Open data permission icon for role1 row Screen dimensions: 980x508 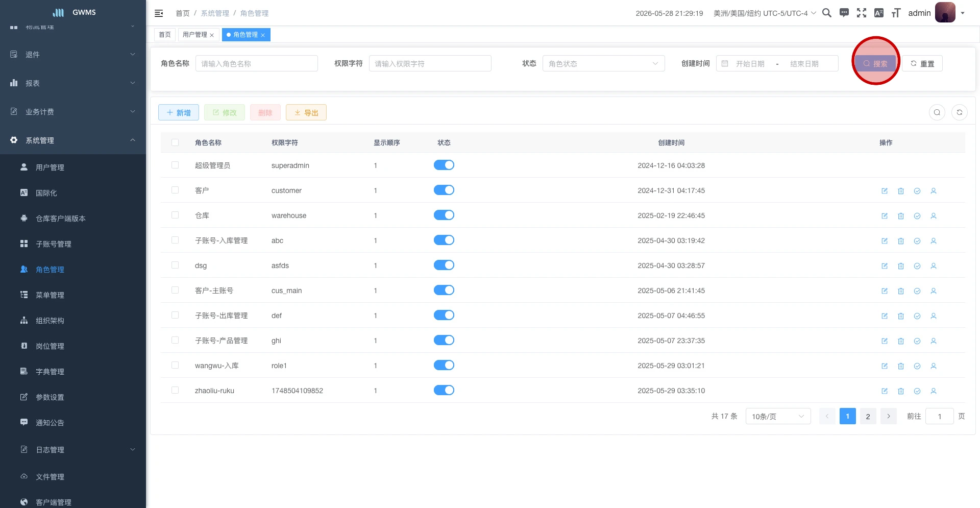coord(917,366)
